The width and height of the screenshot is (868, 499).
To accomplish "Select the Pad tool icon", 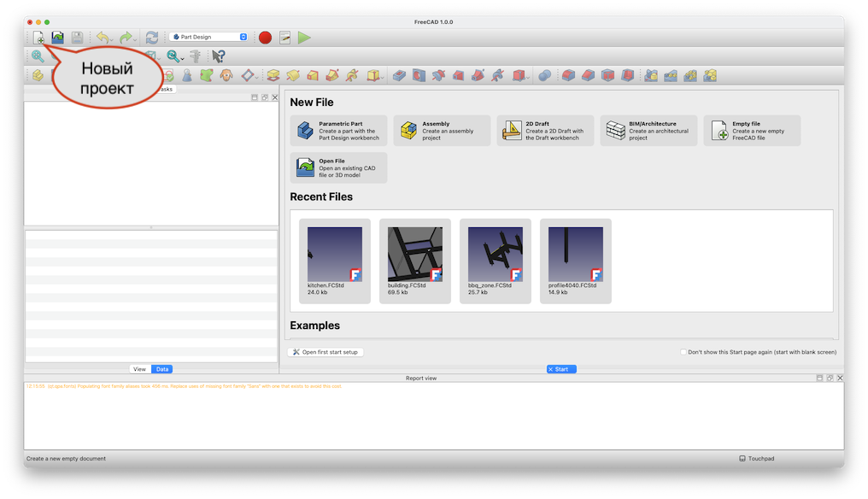I will click(273, 75).
